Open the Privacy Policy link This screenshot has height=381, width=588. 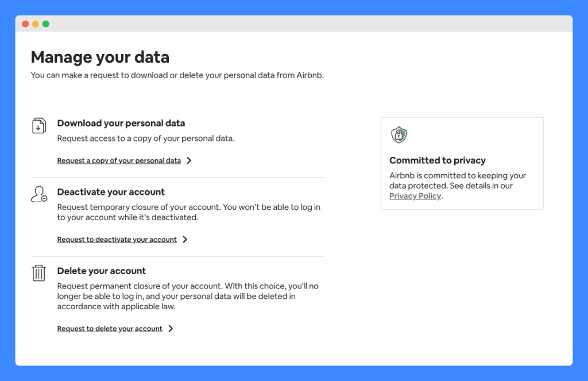click(415, 196)
